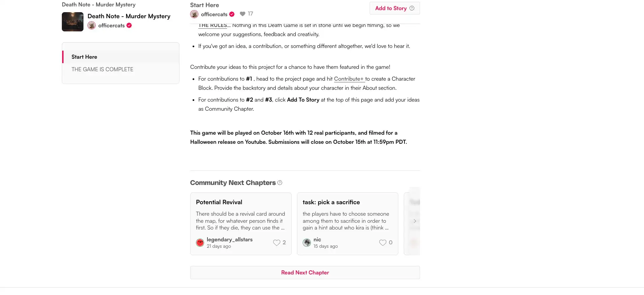Click nic's profile avatar
The width and height of the screenshot is (644, 295).
tap(307, 243)
